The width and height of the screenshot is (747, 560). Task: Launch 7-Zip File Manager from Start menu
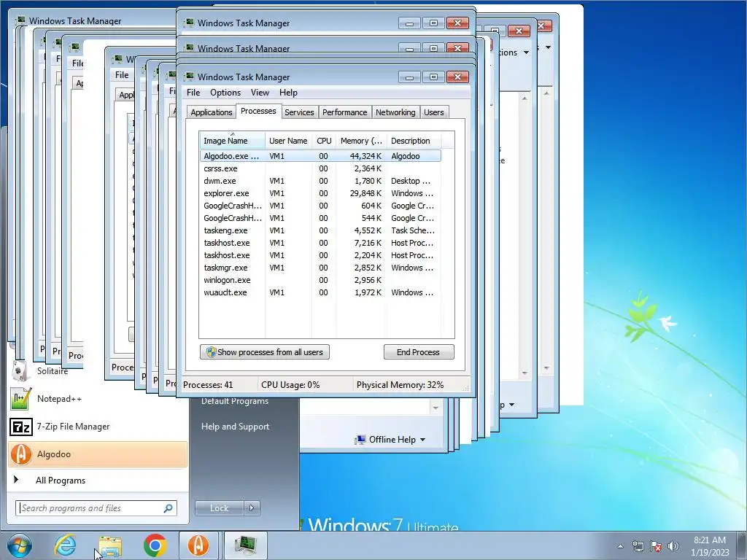98,426
